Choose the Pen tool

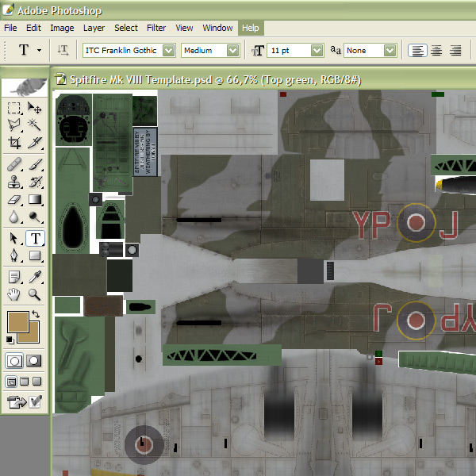[x=14, y=255]
